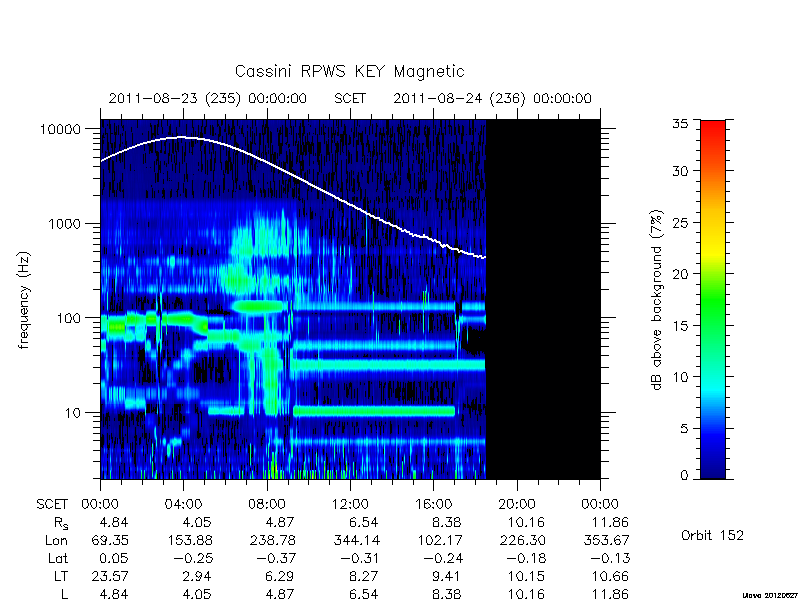Click the Lon row label

(57, 540)
